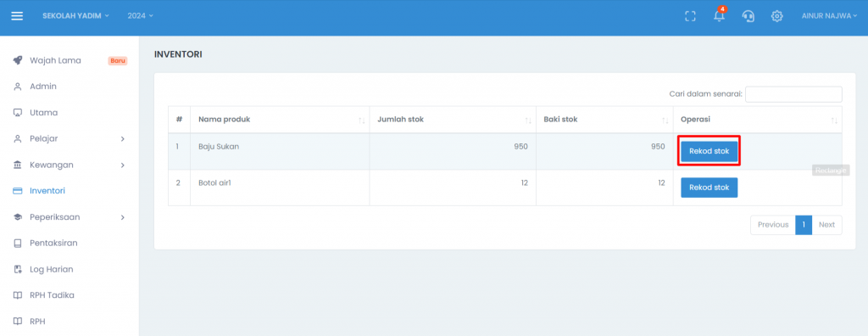Screen dimensions: 868x336
Task: Click the Pentaksiran book icon
Action: pos(18,244)
